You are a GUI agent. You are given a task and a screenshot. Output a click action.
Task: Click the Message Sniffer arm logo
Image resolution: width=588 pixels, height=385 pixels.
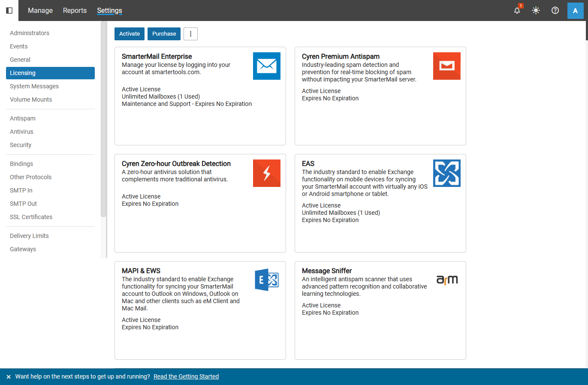click(446, 280)
